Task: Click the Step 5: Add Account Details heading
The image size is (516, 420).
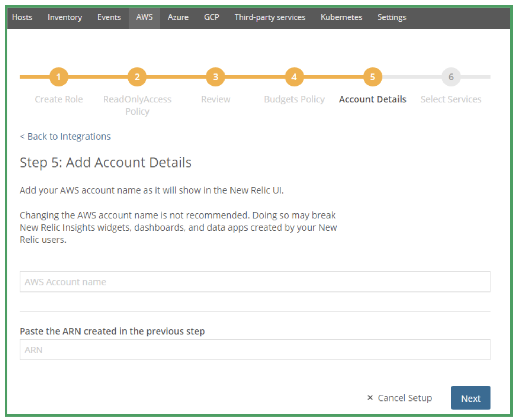Action: [x=106, y=163]
